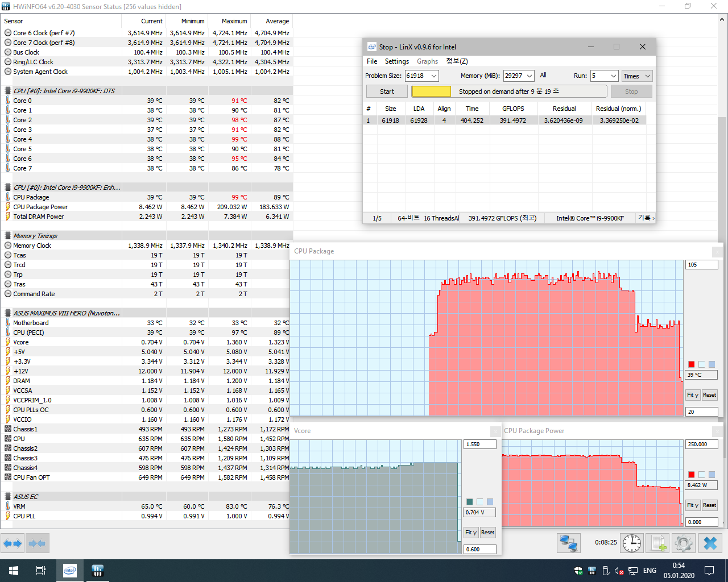This screenshot has height=582, width=728.
Task: Click Reset in CPU Package Power graph
Action: (x=709, y=505)
